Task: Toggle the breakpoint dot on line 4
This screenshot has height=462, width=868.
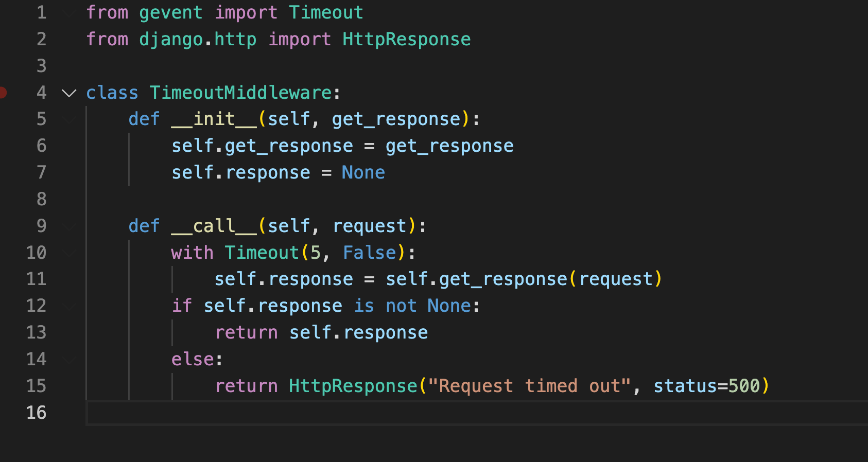Action: (x=2, y=93)
